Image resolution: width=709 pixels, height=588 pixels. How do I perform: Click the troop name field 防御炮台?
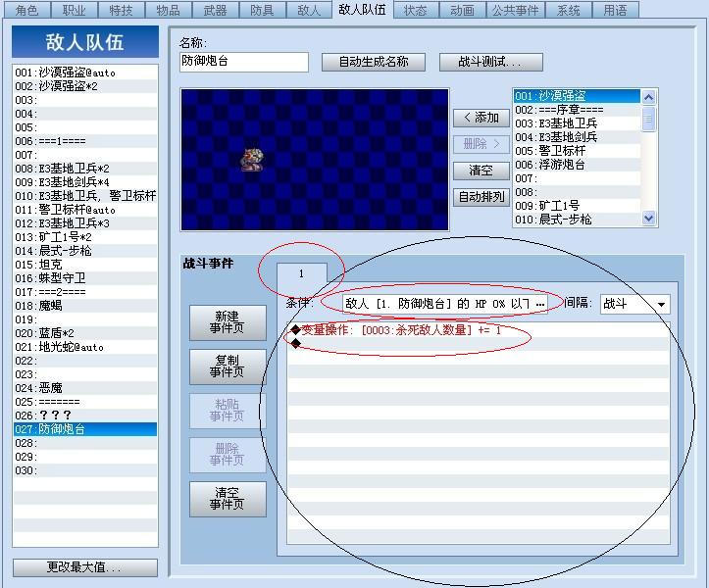pyautogui.click(x=244, y=62)
